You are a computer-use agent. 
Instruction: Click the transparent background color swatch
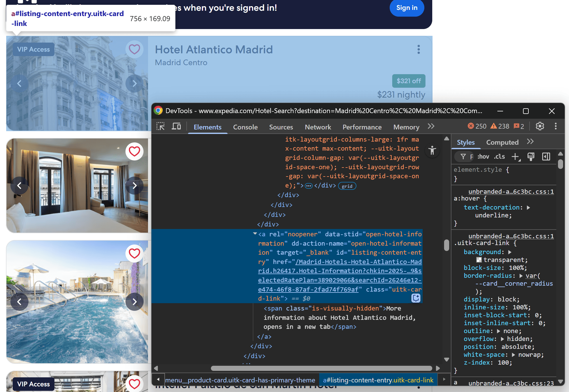point(479,260)
